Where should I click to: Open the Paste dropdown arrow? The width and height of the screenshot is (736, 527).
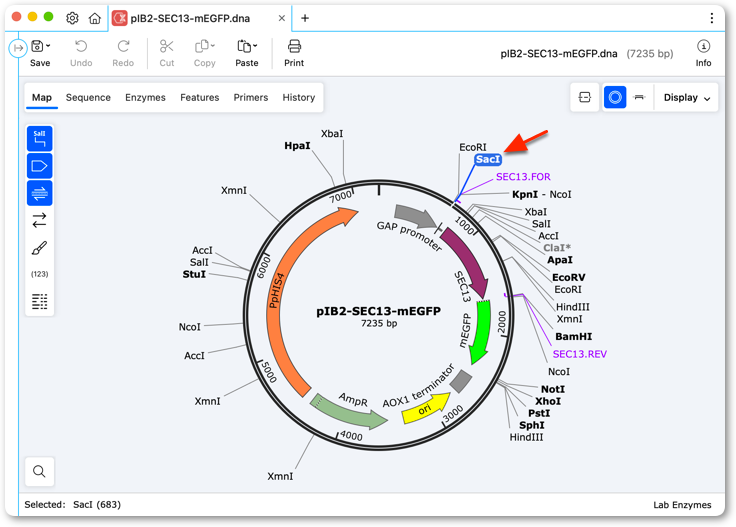[x=255, y=46]
